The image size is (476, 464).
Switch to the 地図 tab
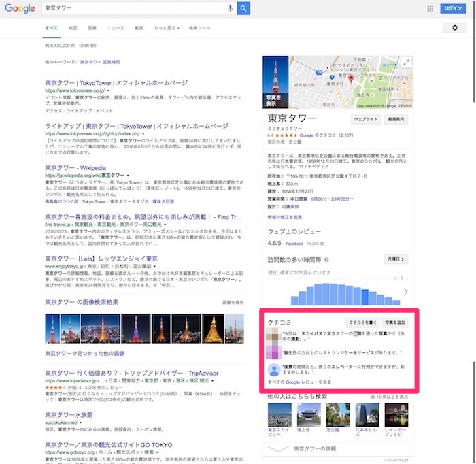73,28
